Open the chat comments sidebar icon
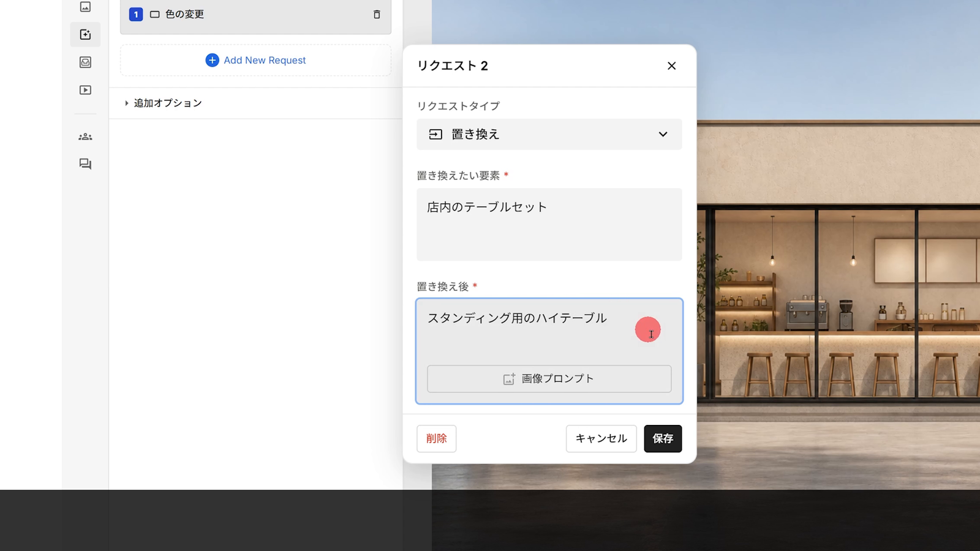Image resolution: width=980 pixels, height=551 pixels. pyautogui.click(x=85, y=163)
